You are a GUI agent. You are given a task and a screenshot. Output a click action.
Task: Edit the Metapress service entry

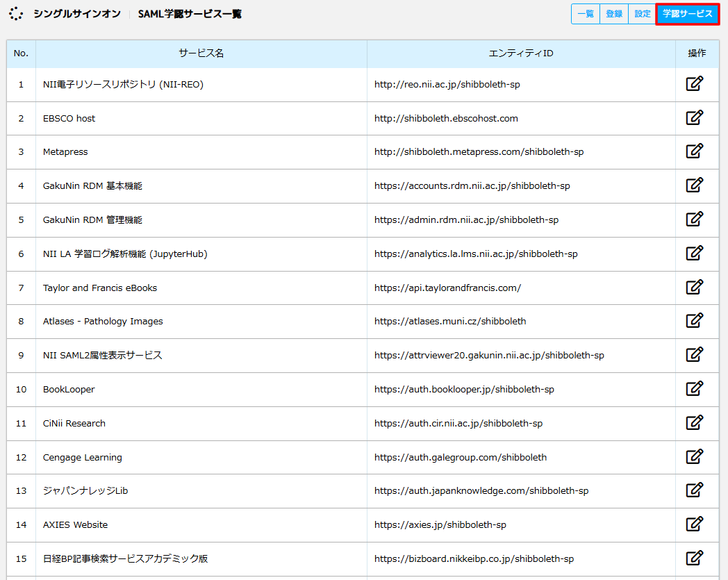click(695, 151)
